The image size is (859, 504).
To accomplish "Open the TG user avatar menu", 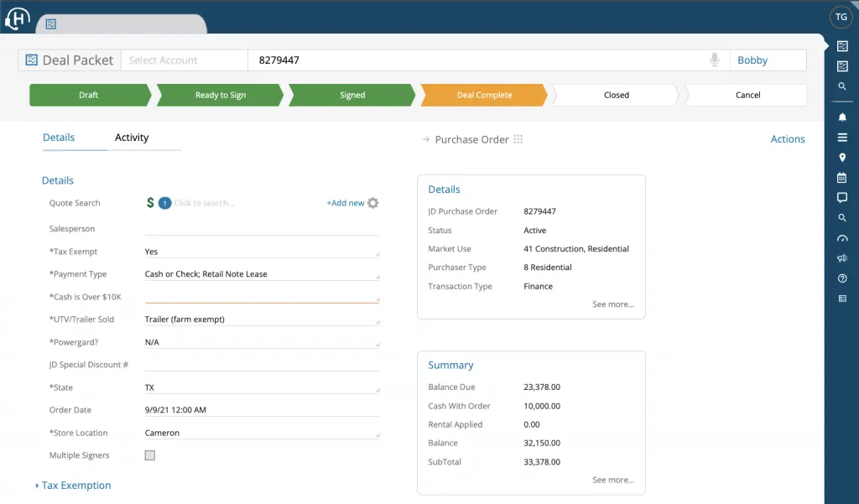I will click(x=841, y=17).
